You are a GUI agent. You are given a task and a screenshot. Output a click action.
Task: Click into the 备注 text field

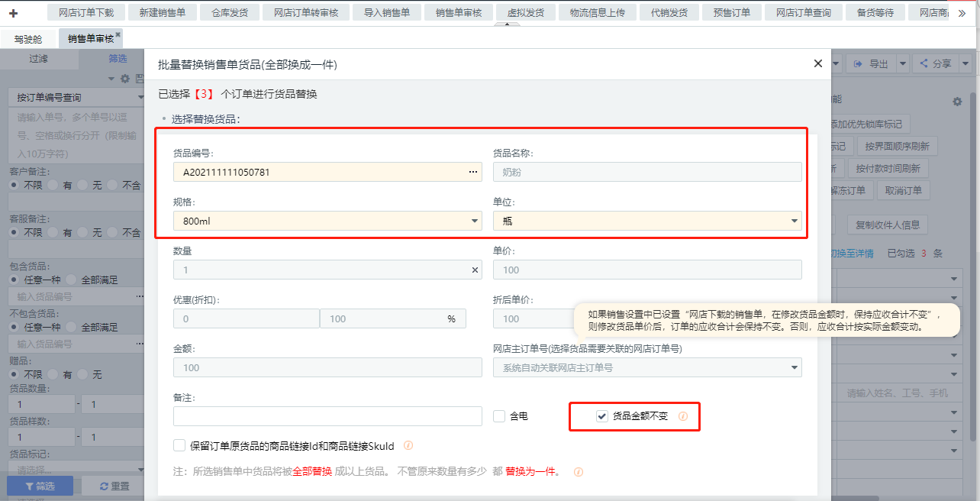[327, 416]
